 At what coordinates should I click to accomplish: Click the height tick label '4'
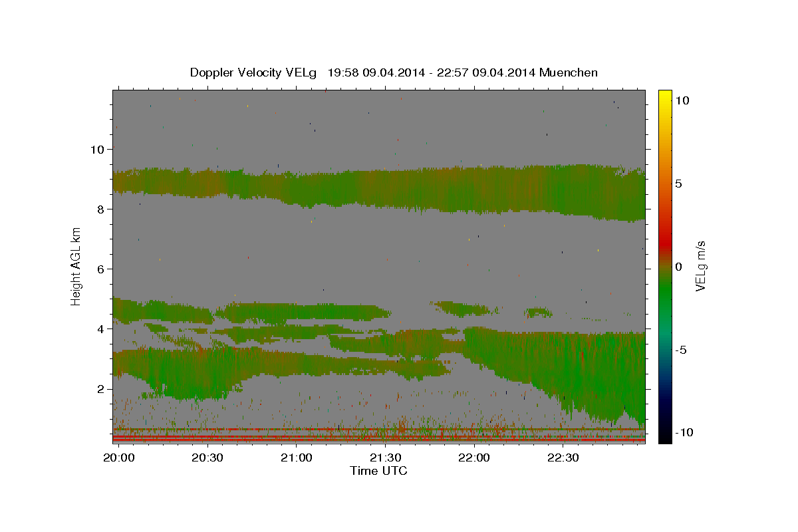point(100,329)
